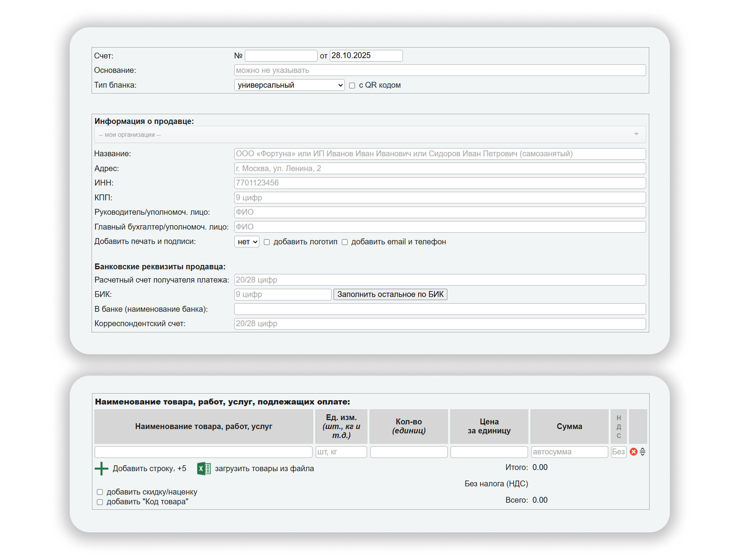
Task: Check the add logo option
Action: 267,242
